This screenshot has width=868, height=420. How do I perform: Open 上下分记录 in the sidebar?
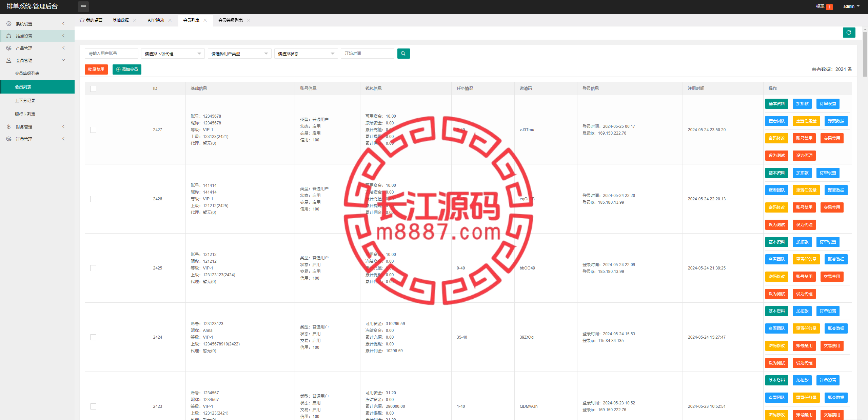37,100
